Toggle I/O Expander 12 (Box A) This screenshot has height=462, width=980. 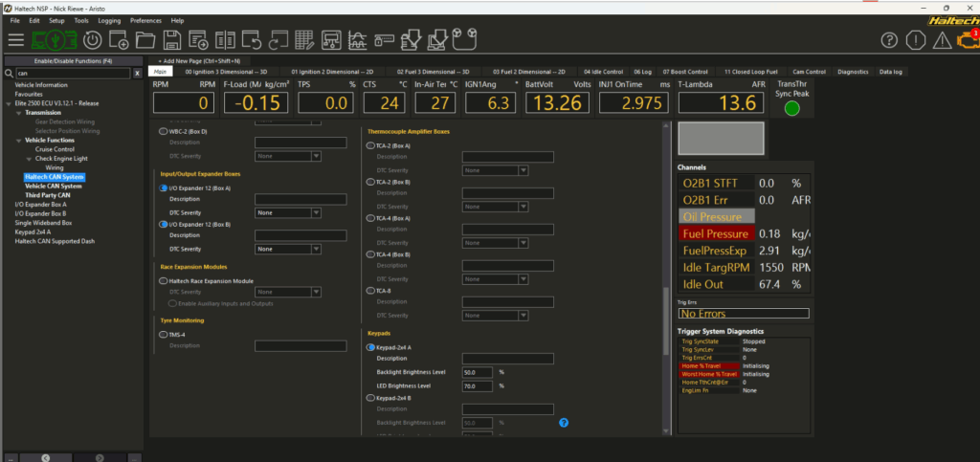tap(164, 187)
